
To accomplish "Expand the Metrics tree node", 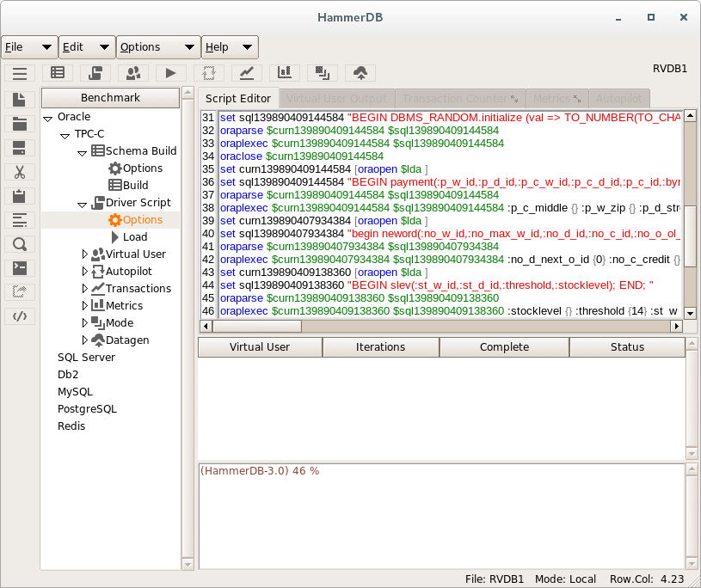I will (85, 306).
